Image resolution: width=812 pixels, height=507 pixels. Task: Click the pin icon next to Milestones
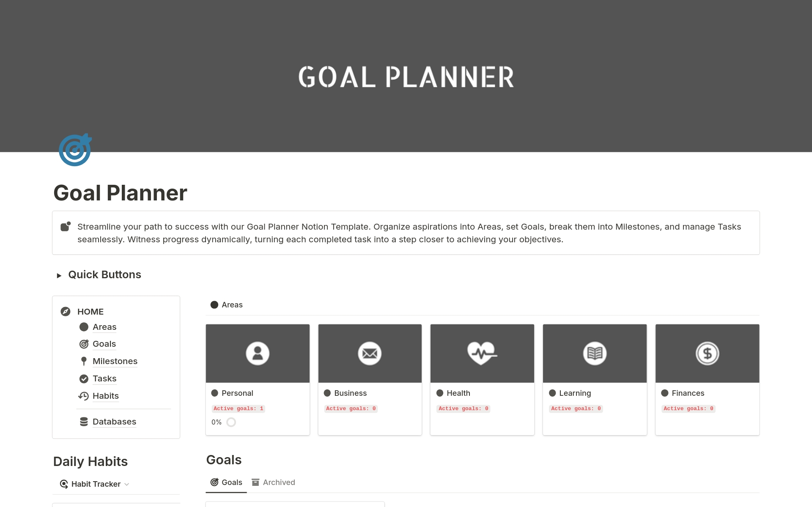coord(84,361)
